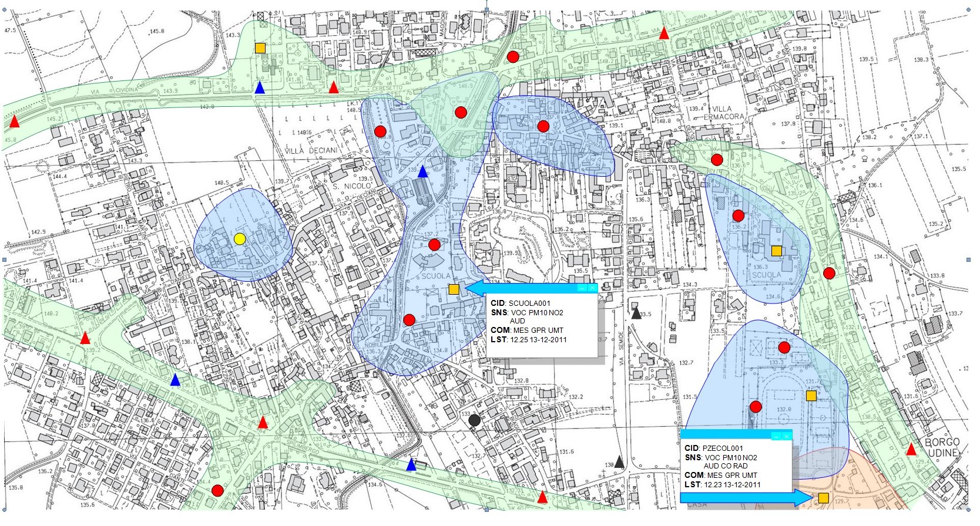Click the VILLA DECIANI map label
The height and width of the screenshot is (526, 980).
311,150
